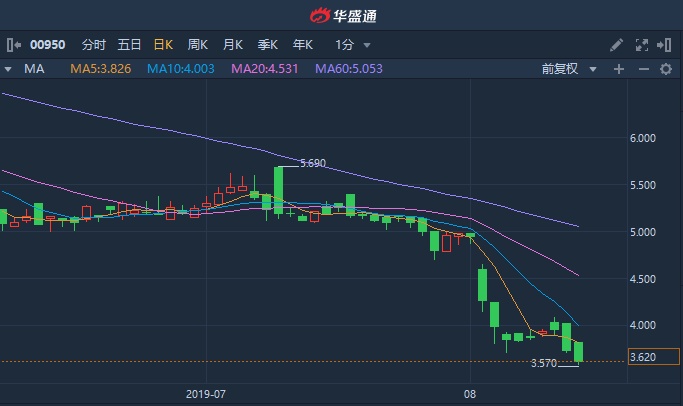The height and width of the screenshot is (406, 683).
Task: Click the MA5:3.826 indicator label
Action: click(101, 69)
